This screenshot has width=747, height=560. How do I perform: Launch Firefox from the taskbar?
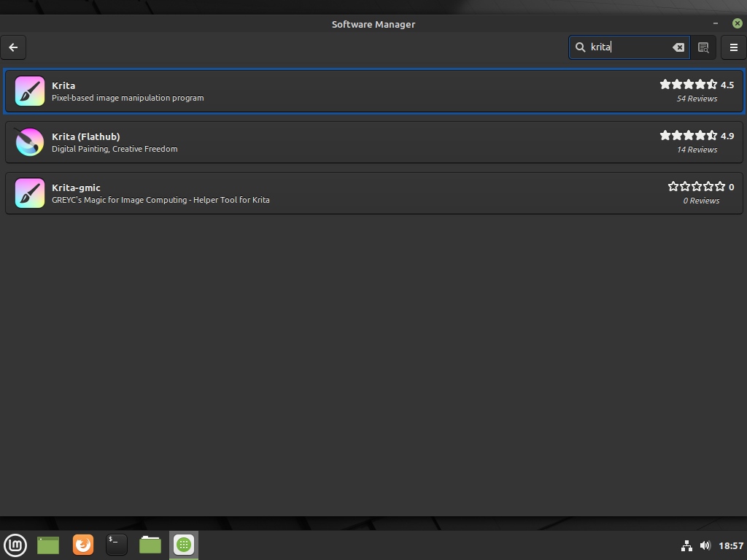[83, 545]
